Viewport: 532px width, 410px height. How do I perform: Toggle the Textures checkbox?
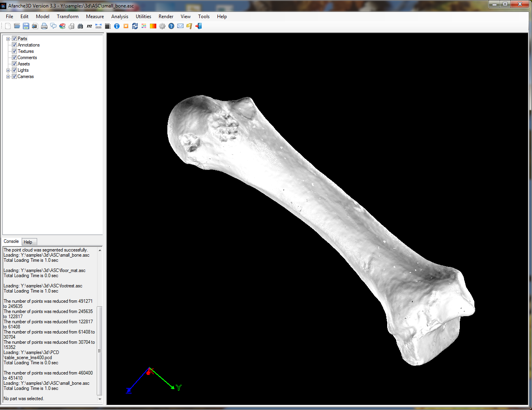tap(15, 51)
